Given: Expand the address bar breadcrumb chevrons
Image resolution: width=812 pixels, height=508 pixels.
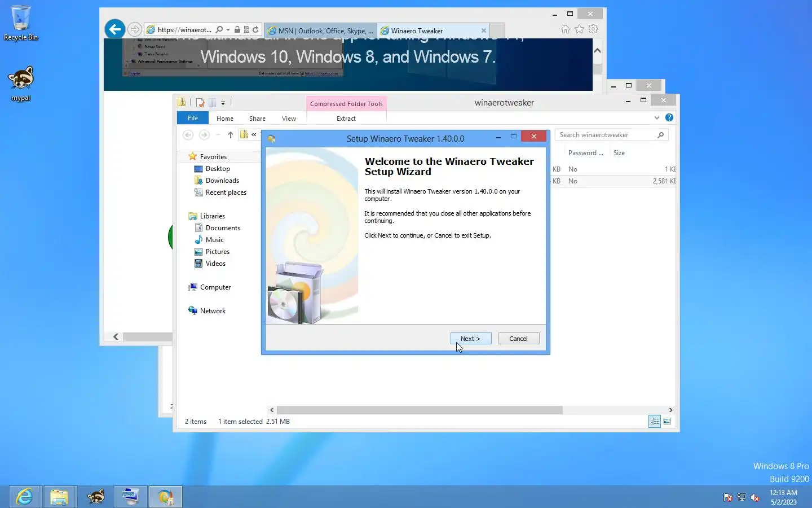Looking at the screenshot, I should (254, 134).
